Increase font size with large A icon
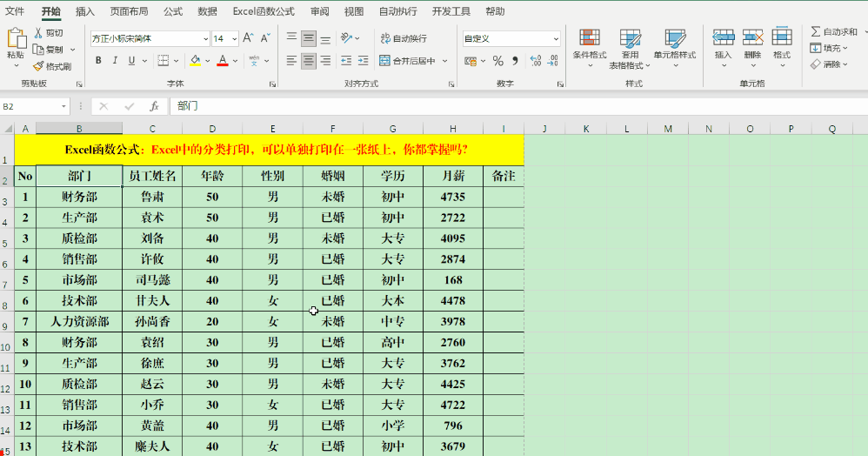 point(248,38)
